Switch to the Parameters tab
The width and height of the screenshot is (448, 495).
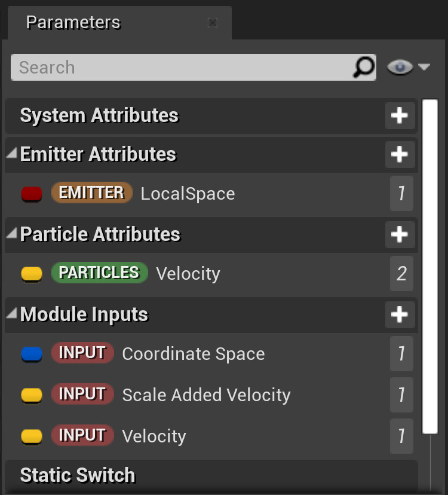[x=73, y=23]
